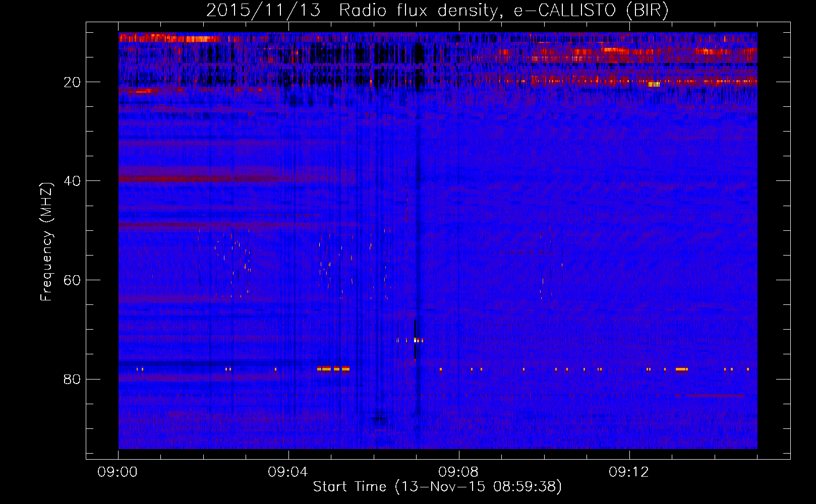Click the plot title "2015/11/13 Radio flux density, e-CALLISTO (BIR)"
This screenshot has width=816, height=504.
pyautogui.click(x=437, y=10)
